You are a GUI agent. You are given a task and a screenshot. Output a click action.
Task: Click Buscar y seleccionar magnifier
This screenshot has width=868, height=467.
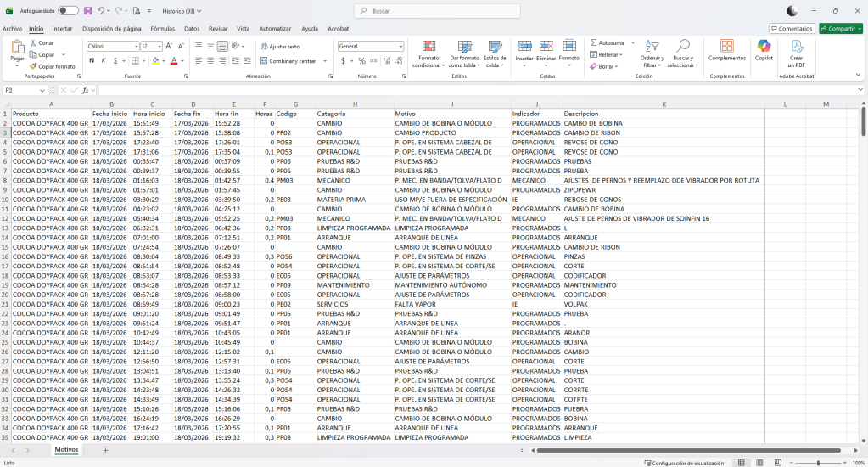click(x=681, y=47)
